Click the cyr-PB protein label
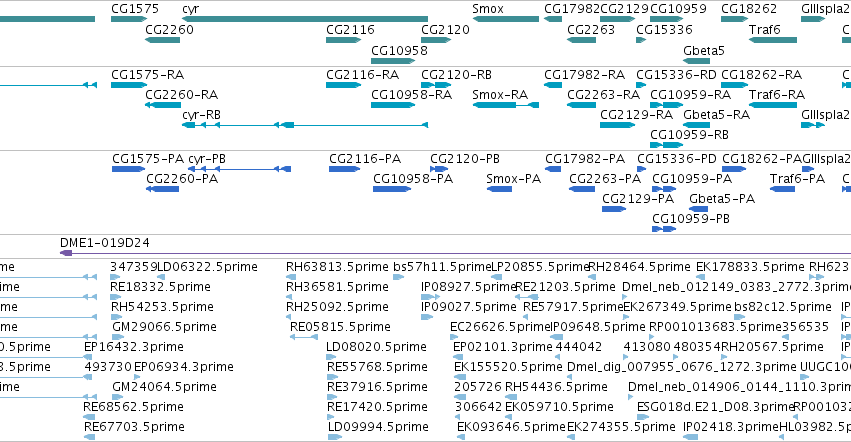This screenshot has width=851, height=442. 207,159
